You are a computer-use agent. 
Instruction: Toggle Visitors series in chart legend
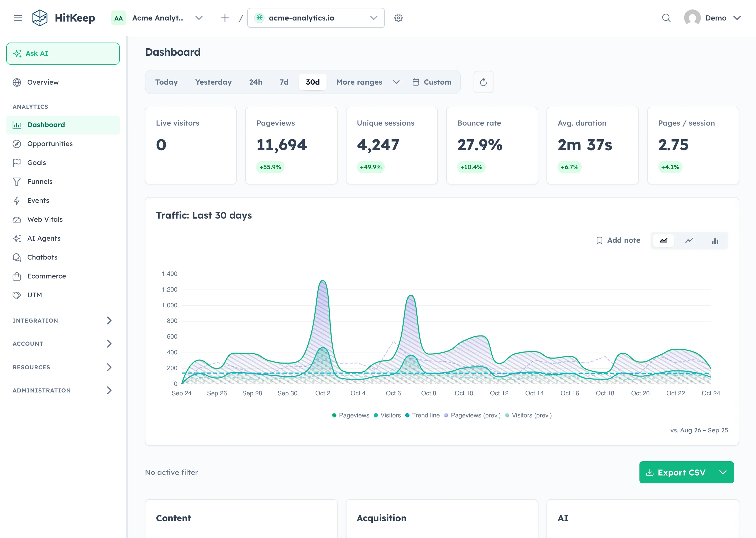(x=387, y=415)
